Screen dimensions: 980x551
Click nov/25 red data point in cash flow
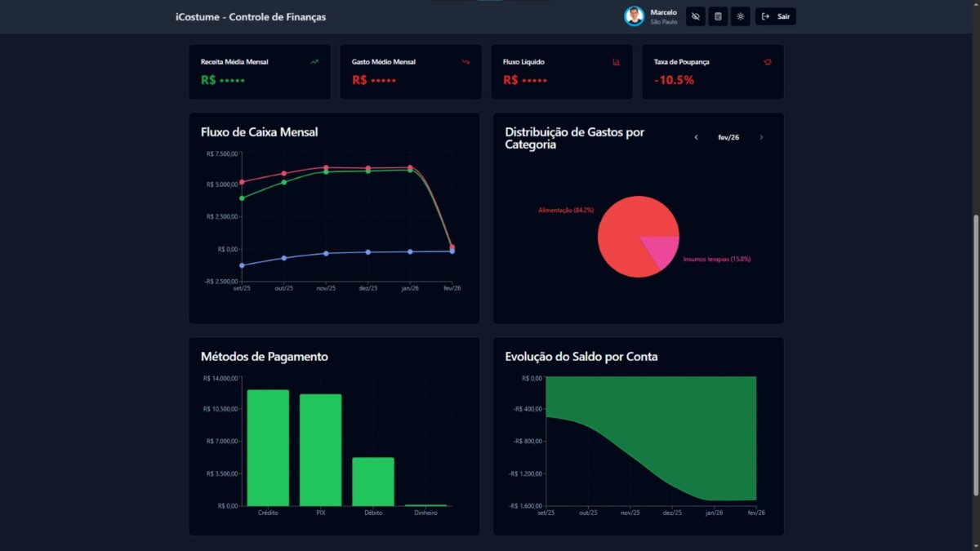(326, 167)
